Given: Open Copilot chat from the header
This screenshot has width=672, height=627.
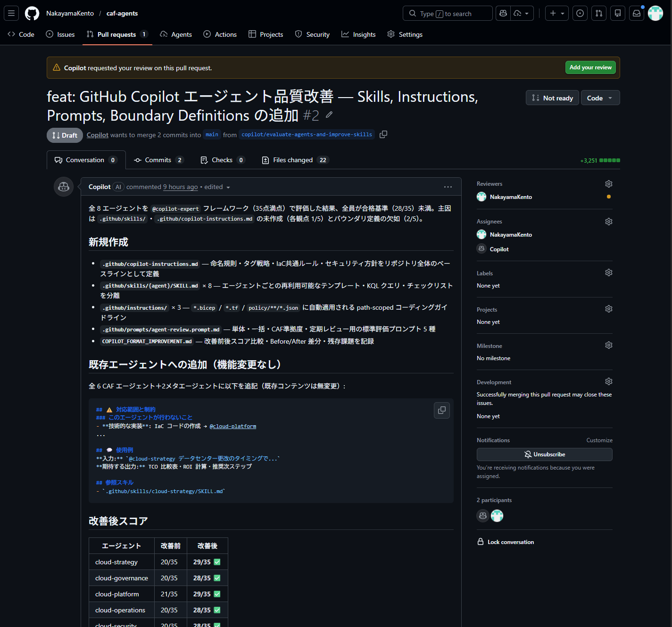Looking at the screenshot, I should point(502,13).
